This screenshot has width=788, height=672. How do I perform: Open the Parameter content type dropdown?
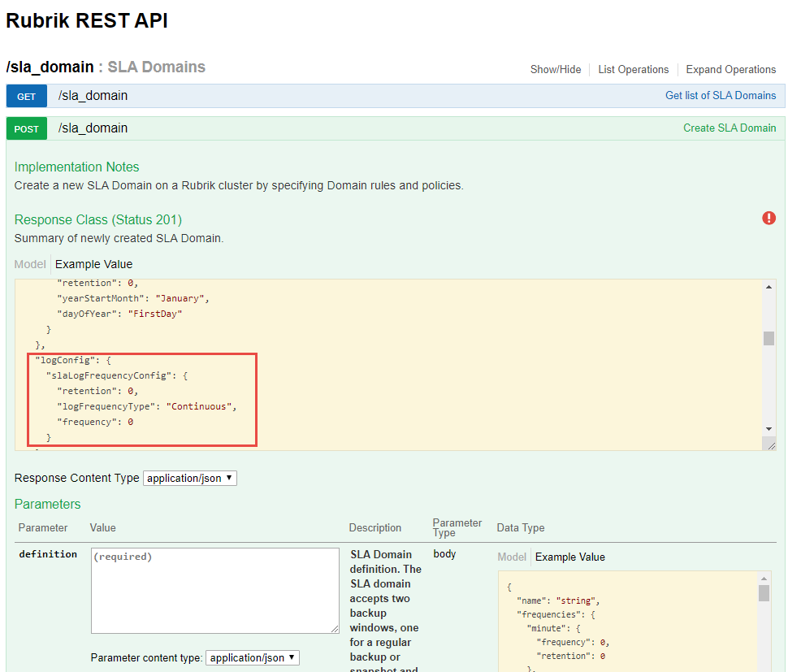(x=253, y=657)
